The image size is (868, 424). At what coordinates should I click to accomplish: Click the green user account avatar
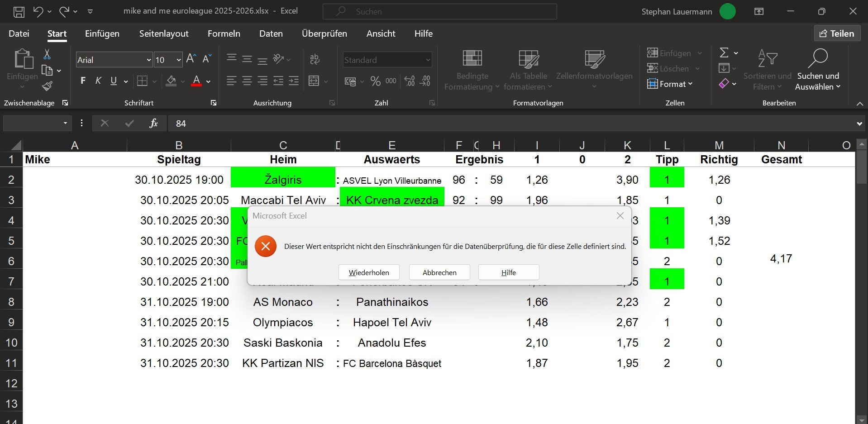(x=727, y=12)
